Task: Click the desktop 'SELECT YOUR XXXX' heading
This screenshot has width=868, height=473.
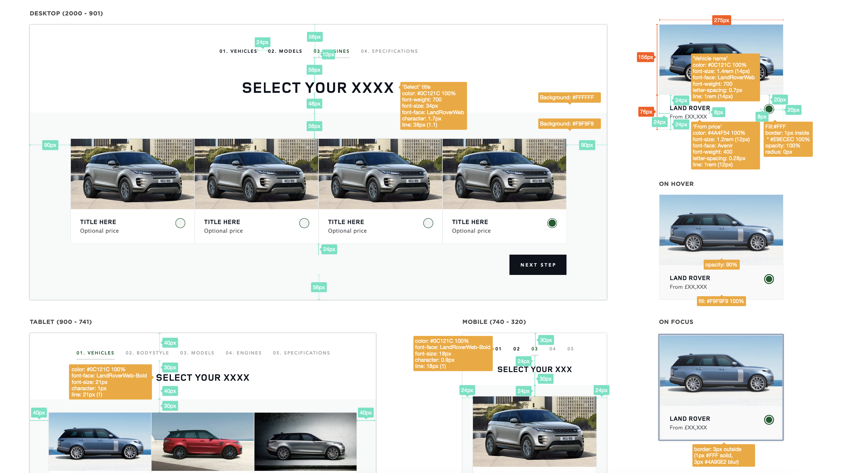Action: coord(318,88)
